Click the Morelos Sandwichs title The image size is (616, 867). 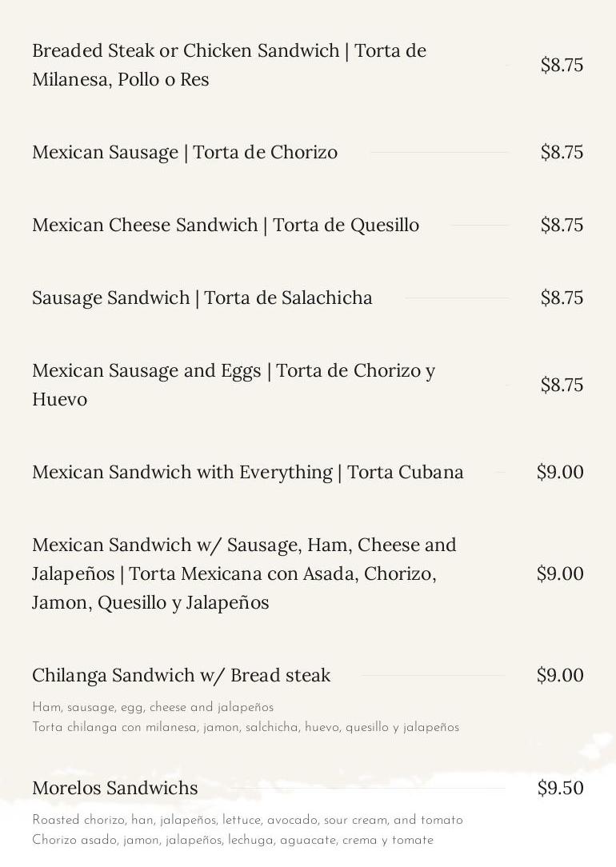[115, 788]
